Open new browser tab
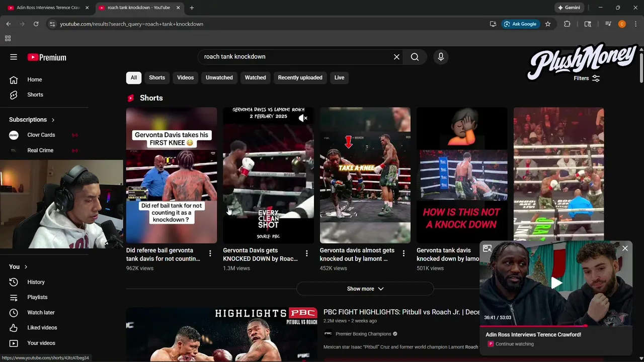Viewport: 644px width, 362px height. 192,8
